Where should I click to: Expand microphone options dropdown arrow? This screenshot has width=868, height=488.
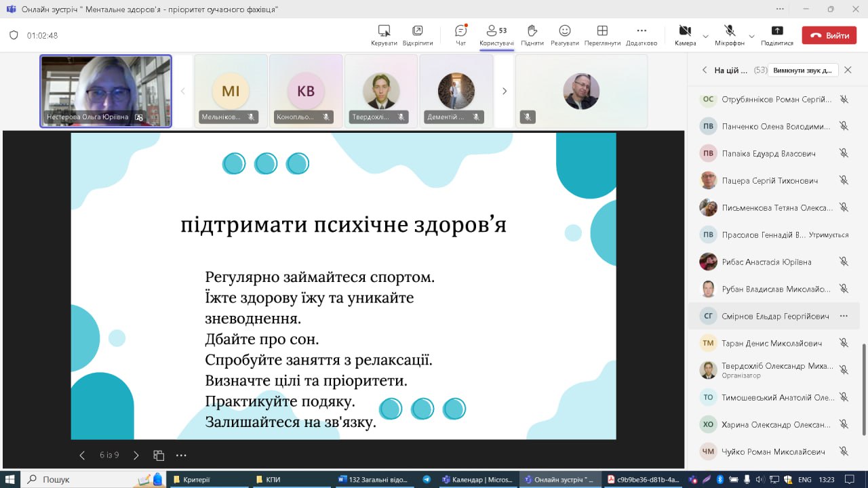click(751, 36)
